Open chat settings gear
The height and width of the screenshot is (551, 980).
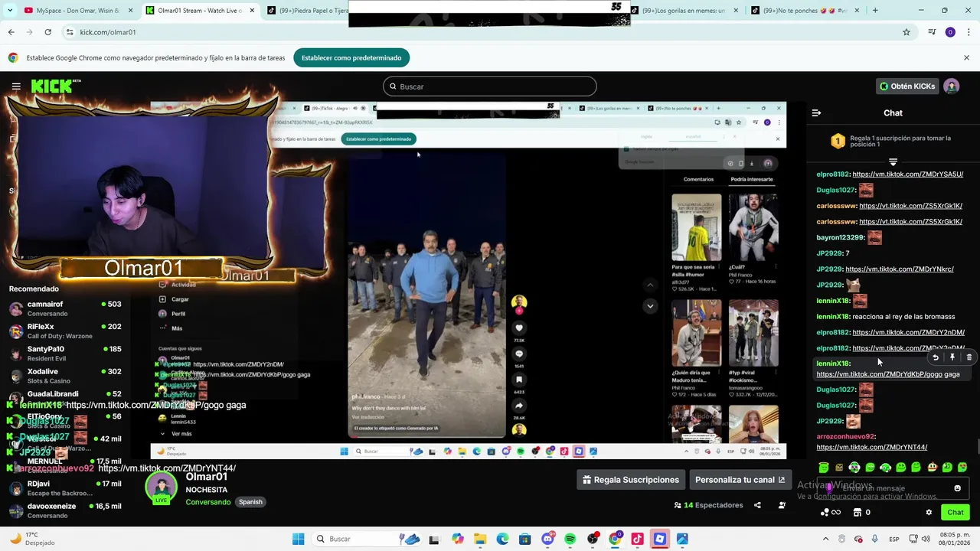929,513
